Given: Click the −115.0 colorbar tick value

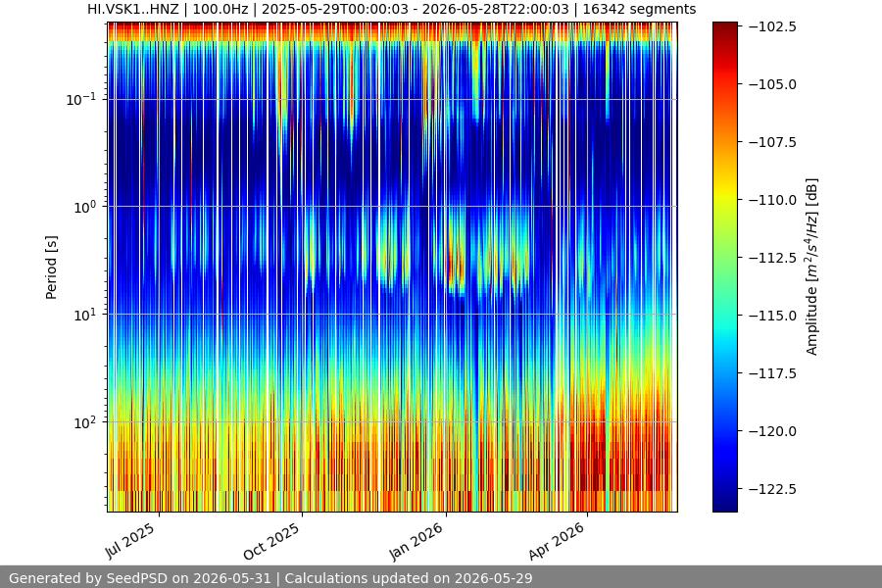Looking at the screenshot, I should tap(773, 316).
